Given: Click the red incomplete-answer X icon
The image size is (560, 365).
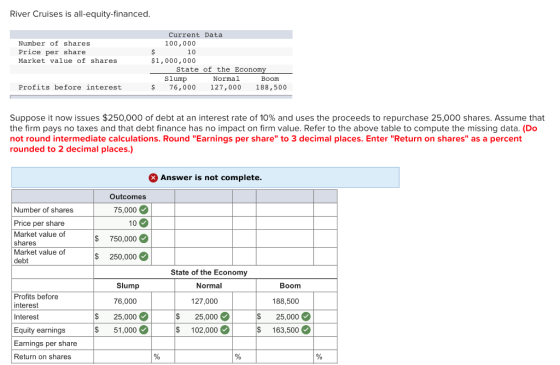Looking at the screenshot, I should 153,178.
